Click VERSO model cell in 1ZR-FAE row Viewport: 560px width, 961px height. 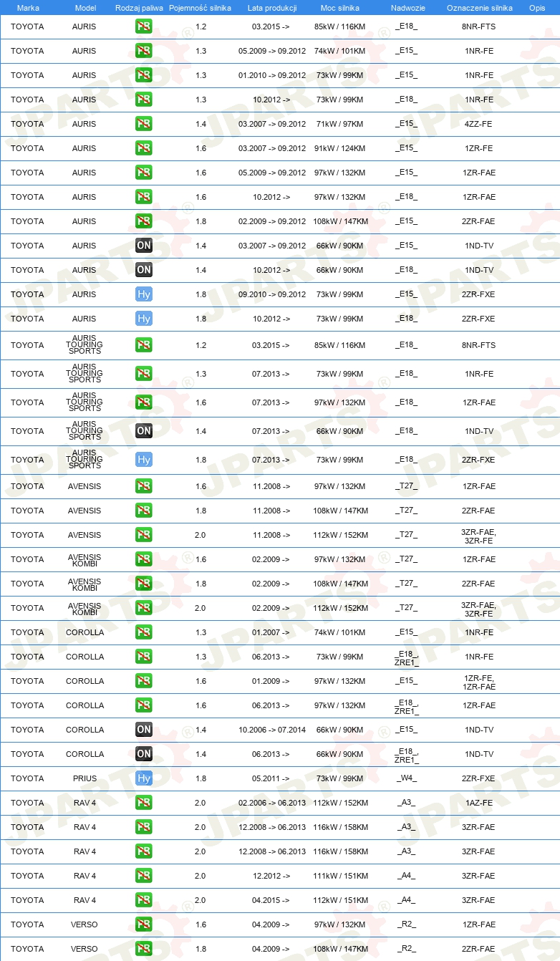coord(85,924)
